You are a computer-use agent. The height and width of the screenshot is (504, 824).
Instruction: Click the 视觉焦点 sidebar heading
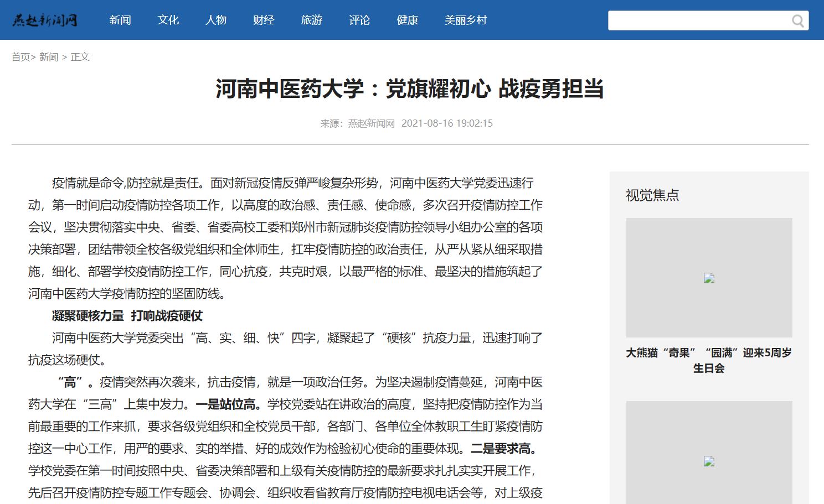click(652, 195)
